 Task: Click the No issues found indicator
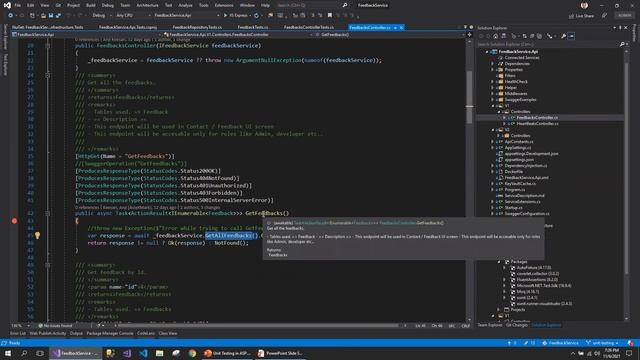point(56,326)
